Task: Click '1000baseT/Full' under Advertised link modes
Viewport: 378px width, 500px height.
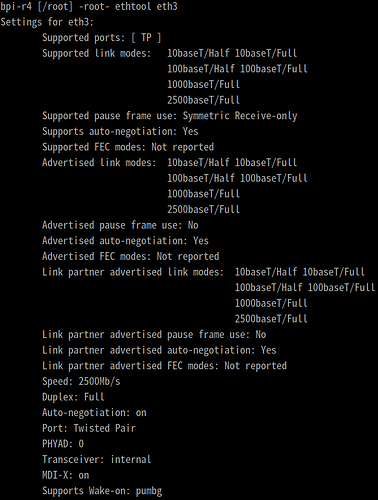Action: click(x=203, y=194)
